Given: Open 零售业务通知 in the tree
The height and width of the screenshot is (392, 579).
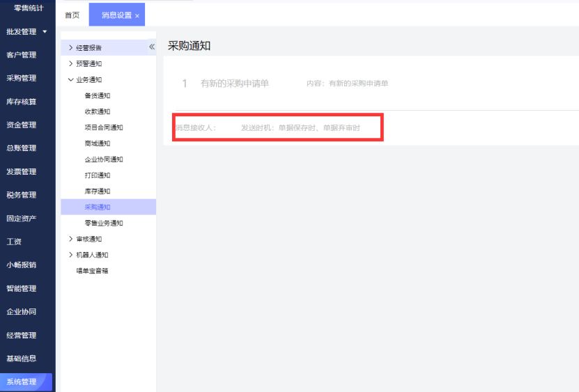Looking at the screenshot, I should pyautogui.click(x=103, y=224).
